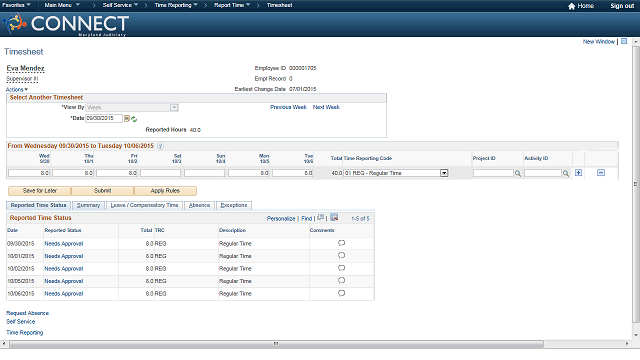
Task: Open Needs Approval status for 10/02/2015
Action: coord(64,269)
